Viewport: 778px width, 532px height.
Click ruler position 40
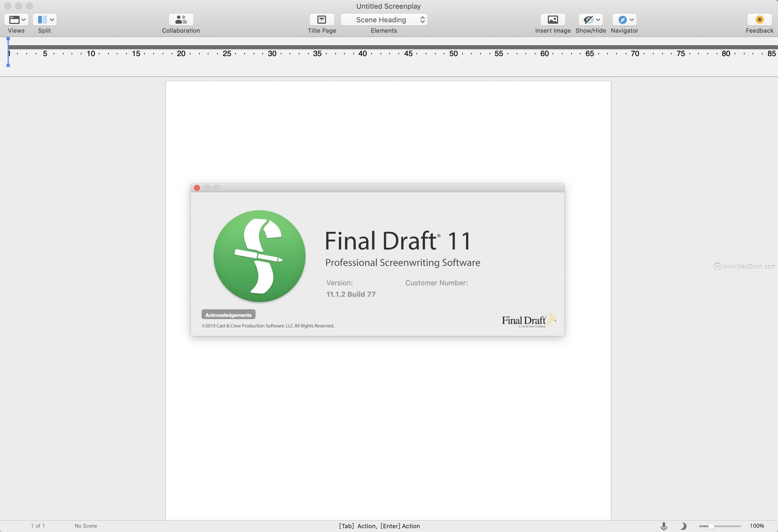363,54
